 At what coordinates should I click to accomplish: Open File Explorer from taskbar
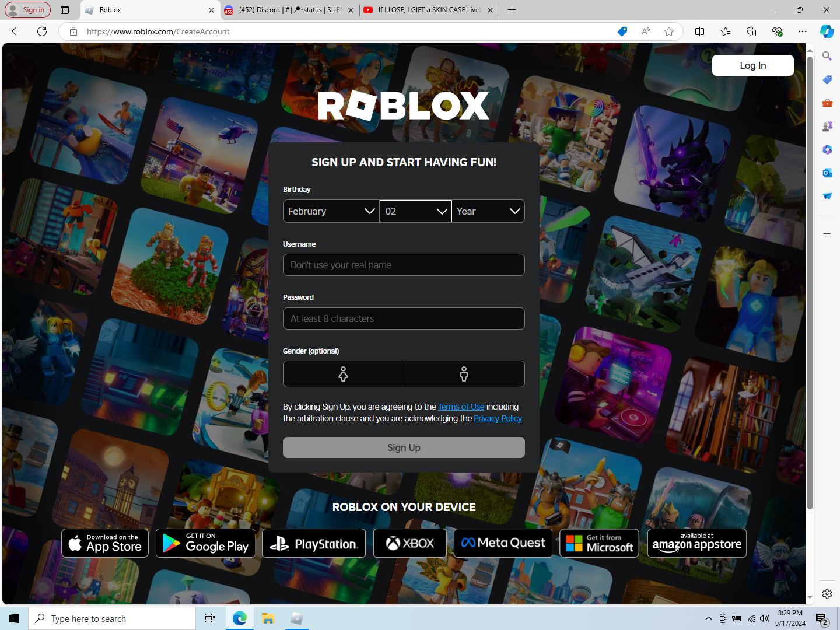point(268,618)
